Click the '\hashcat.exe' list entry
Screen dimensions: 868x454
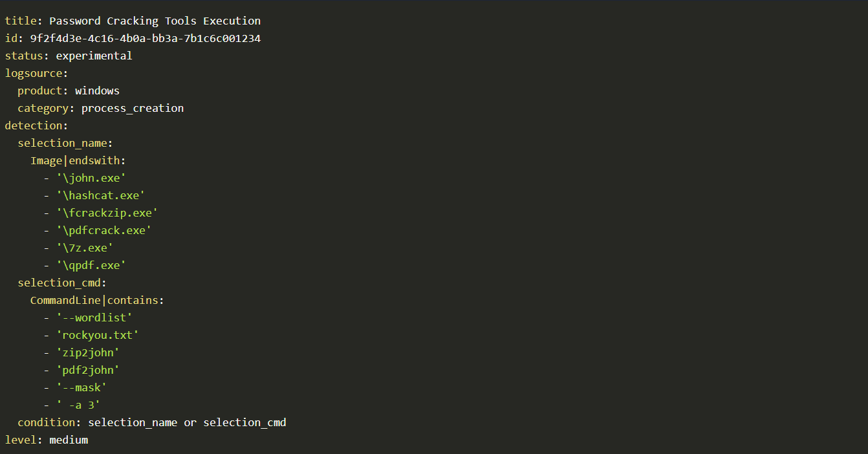[x=100, y=195]
